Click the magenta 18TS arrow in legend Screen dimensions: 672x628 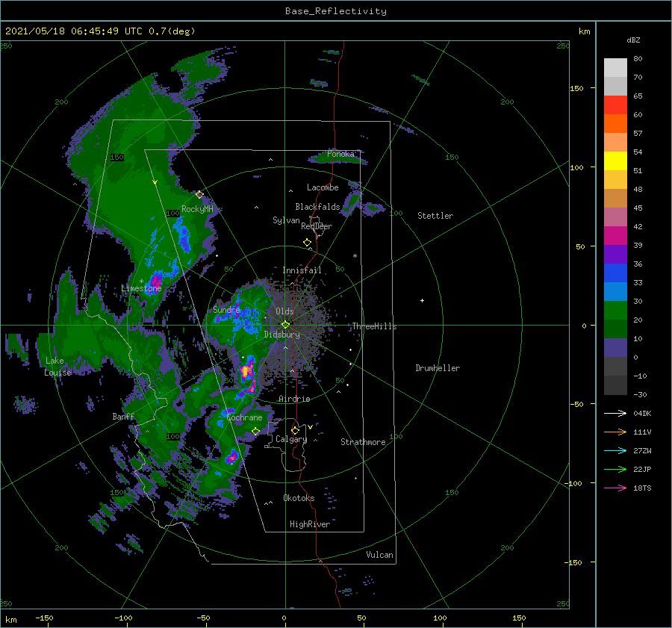tap(615, 488)
